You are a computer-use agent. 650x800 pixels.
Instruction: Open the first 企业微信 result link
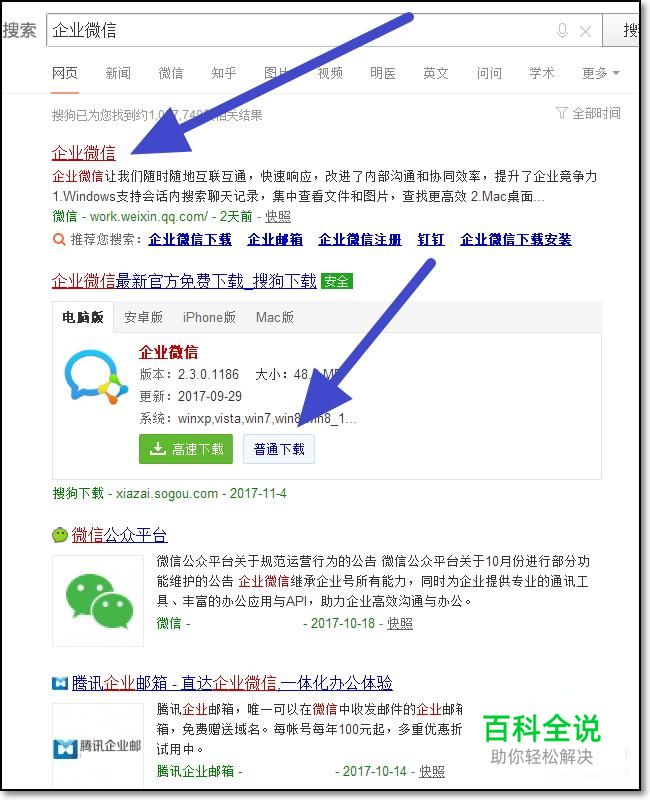point(84,153)
